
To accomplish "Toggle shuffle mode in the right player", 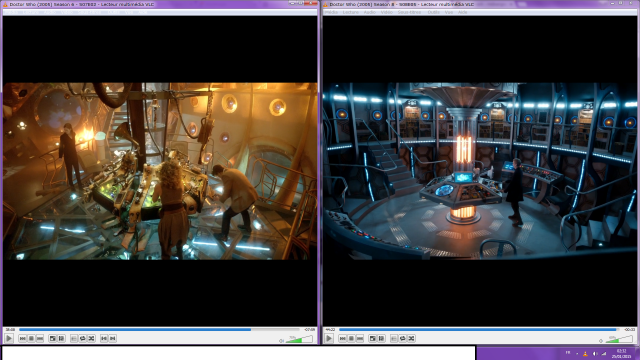I will point(411,338).
